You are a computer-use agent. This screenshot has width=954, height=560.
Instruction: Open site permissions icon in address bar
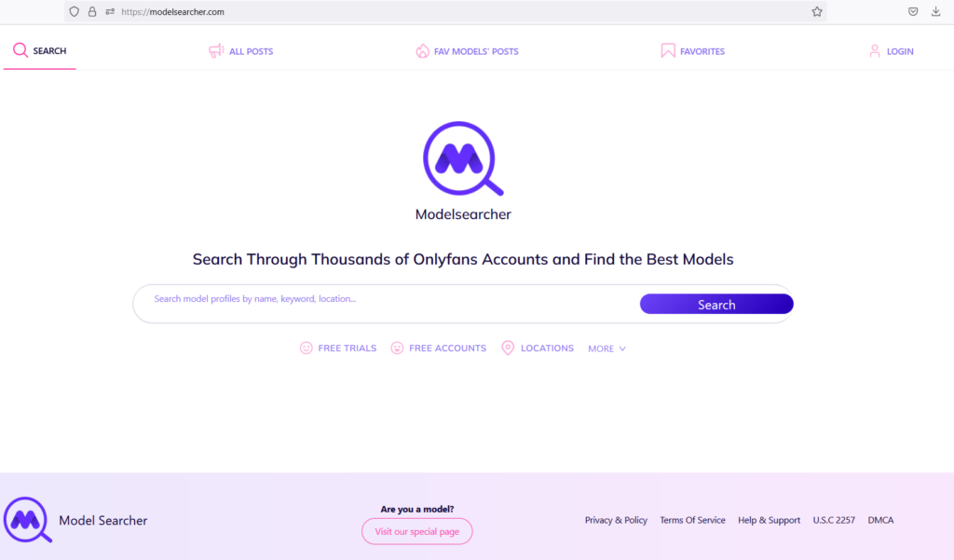pos(110,11)
